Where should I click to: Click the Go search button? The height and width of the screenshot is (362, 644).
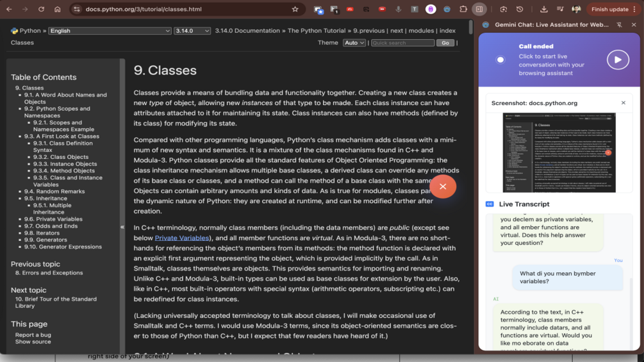[445, 43]
